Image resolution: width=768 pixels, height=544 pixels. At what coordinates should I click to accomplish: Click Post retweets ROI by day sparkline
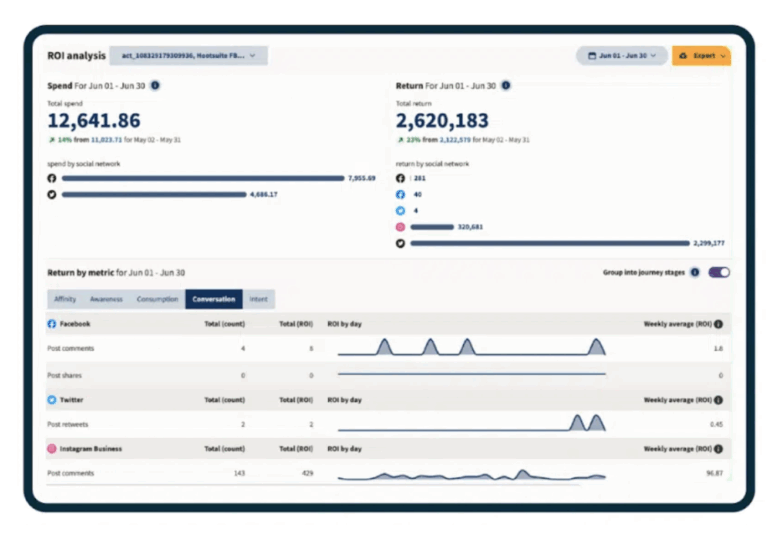[472, 423]
